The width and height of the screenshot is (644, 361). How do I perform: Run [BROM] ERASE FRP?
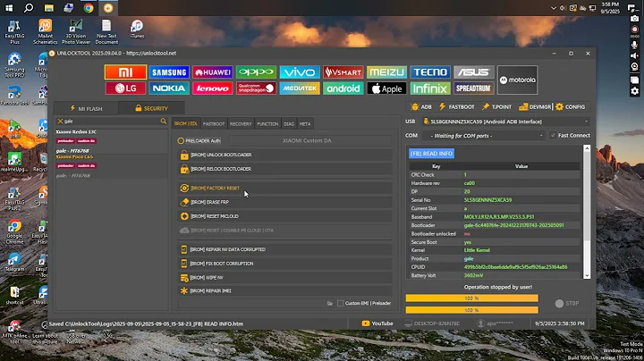point(285,202)
